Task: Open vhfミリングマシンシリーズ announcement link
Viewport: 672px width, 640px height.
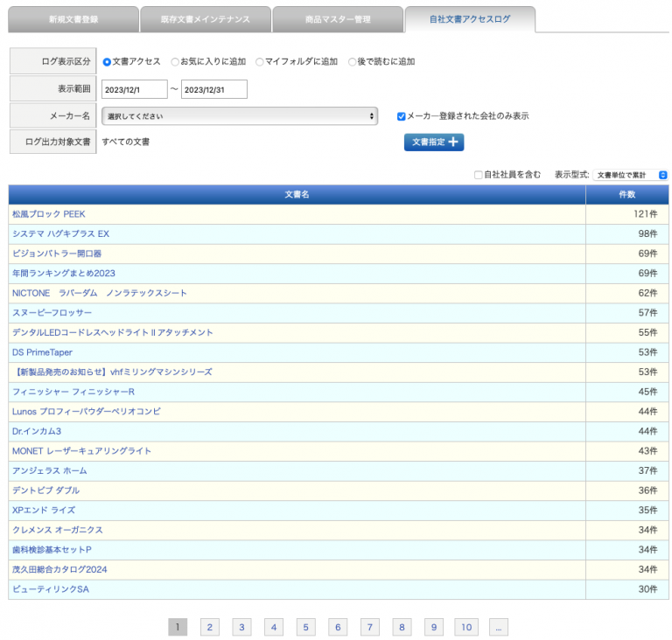Action: (112, 372)
